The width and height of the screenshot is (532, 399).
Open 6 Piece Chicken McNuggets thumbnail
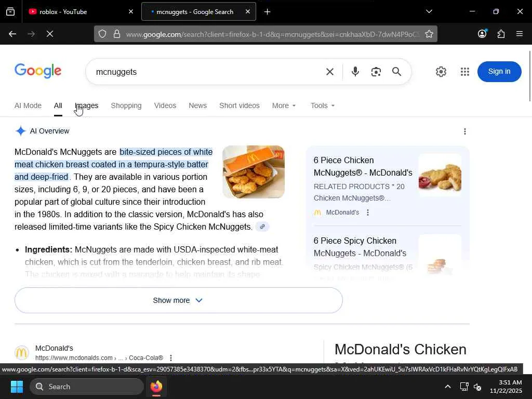coord(440,175)
